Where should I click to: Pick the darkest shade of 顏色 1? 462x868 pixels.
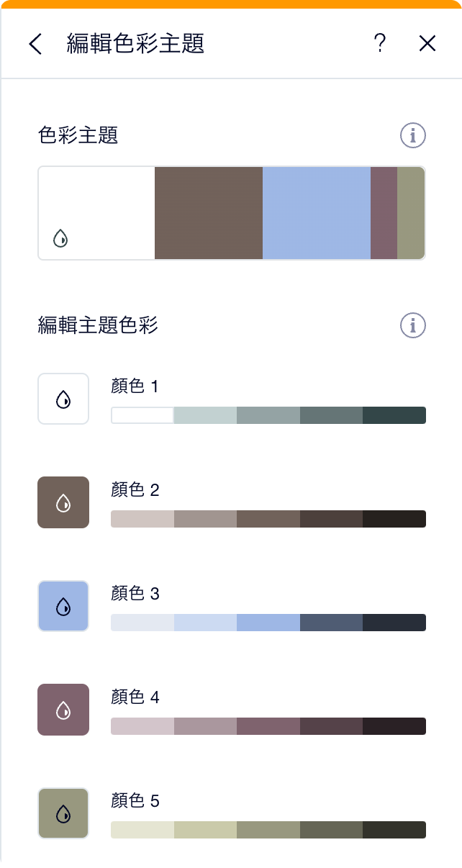394,415
